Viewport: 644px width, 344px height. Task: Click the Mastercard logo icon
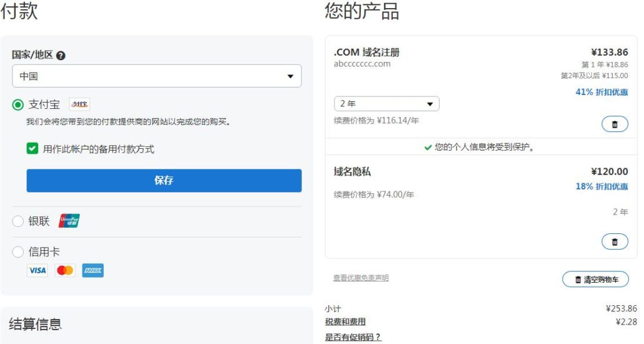pos(65,270)
